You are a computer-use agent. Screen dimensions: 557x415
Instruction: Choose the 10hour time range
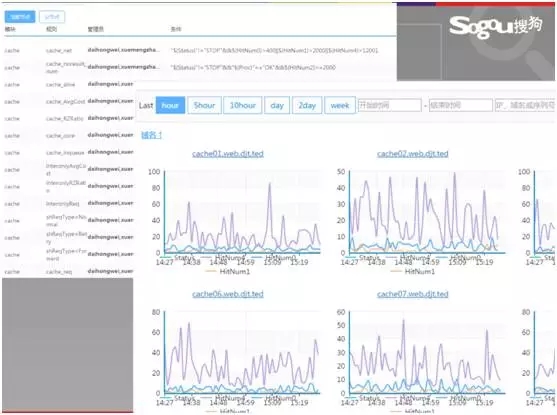click(x=243, y=105)
